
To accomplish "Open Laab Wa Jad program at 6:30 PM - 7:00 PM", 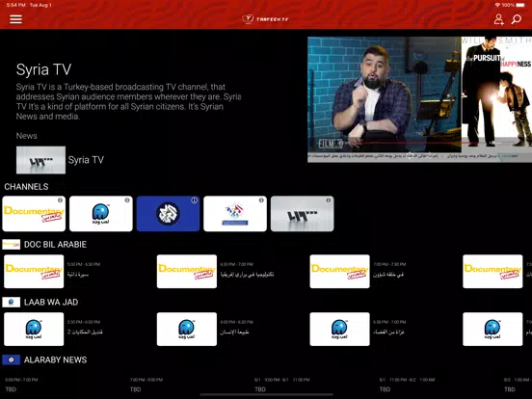I will (339, 329).
